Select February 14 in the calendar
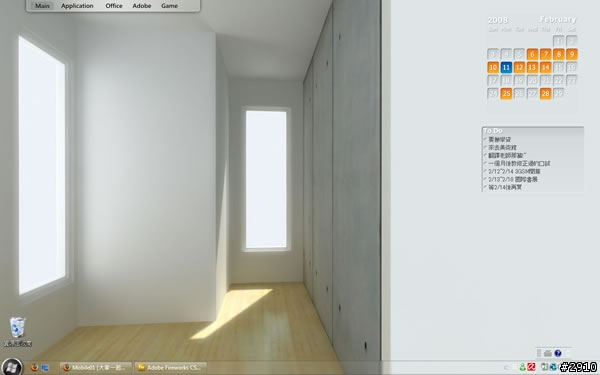Image resolution: width=600 pixels, height=375 pixels. coord(546,68)
